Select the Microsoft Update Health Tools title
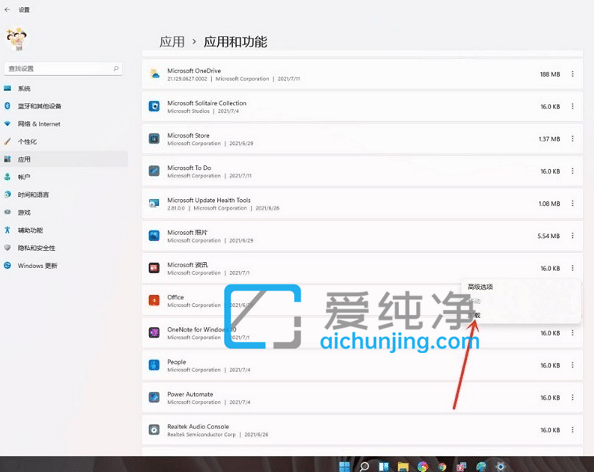Viewport: 594px width, 472px height. 209,200
